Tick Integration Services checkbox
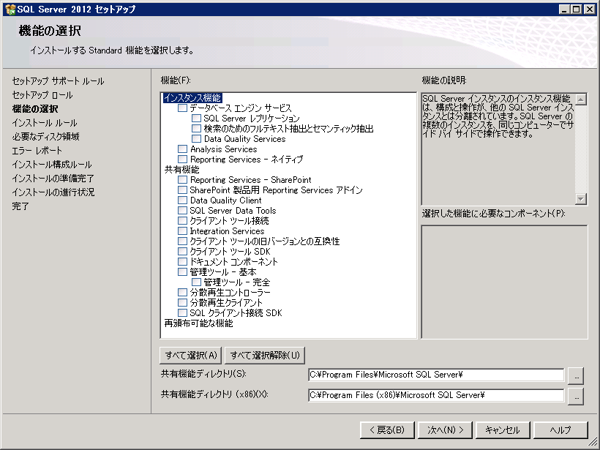600x450 pixels. tap(183, 231)
